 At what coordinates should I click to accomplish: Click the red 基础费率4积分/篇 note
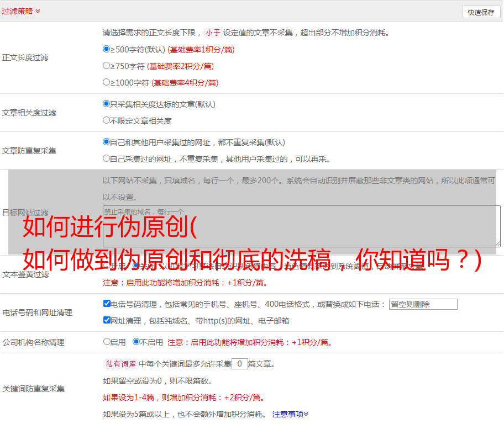click(x=185, y=83)
